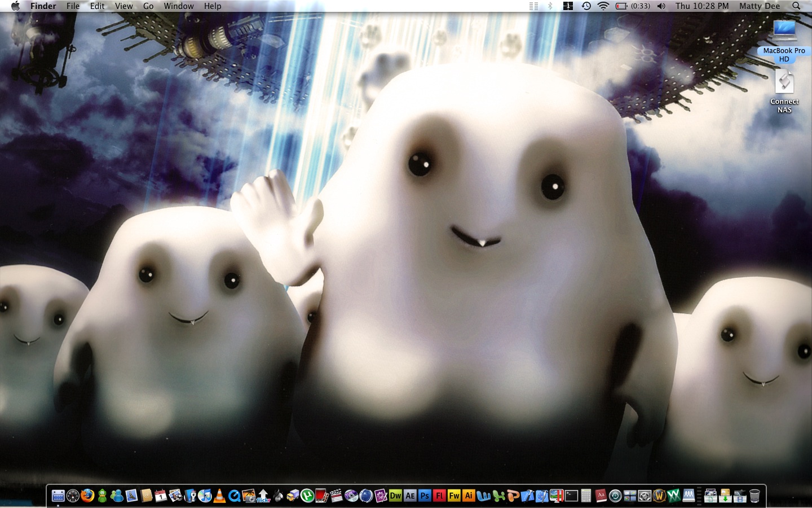Launch Flickr Uploadr from the Dock
812x508 pixels.
[x=263, y=496]
